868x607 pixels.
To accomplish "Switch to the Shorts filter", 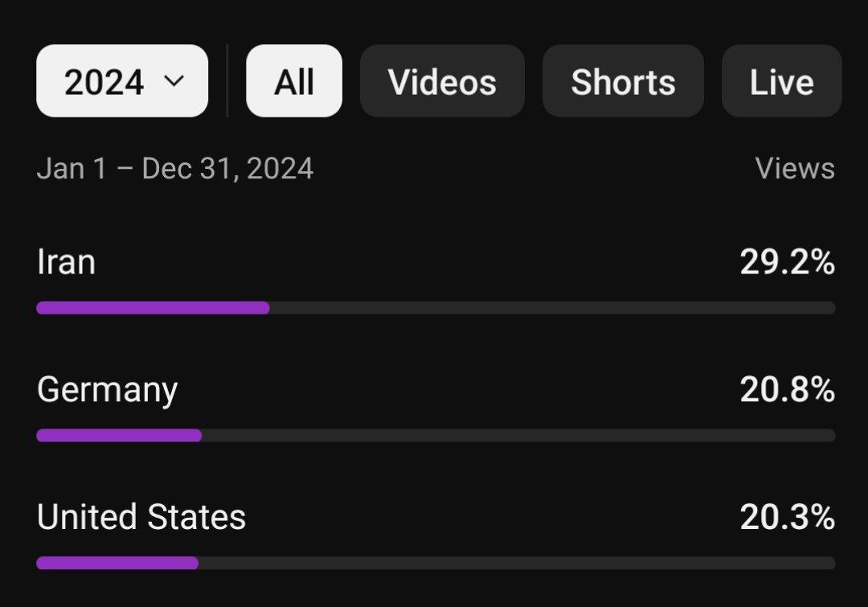I will point(623,81).
